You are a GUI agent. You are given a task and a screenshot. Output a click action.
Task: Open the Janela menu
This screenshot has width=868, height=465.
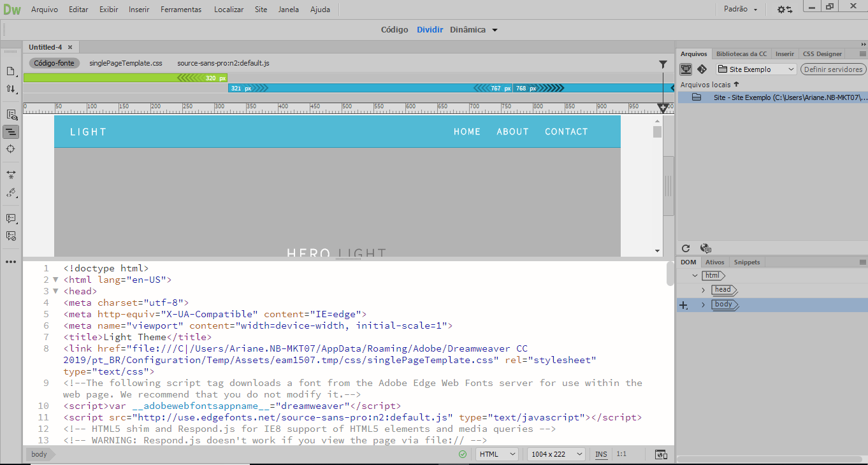[289, 10]
